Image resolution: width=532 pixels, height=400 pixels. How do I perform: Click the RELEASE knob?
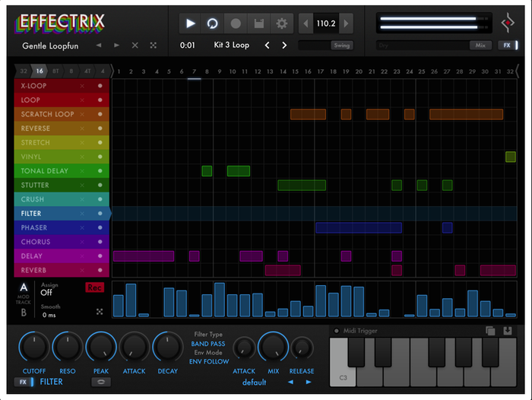[x=302, y=348]
